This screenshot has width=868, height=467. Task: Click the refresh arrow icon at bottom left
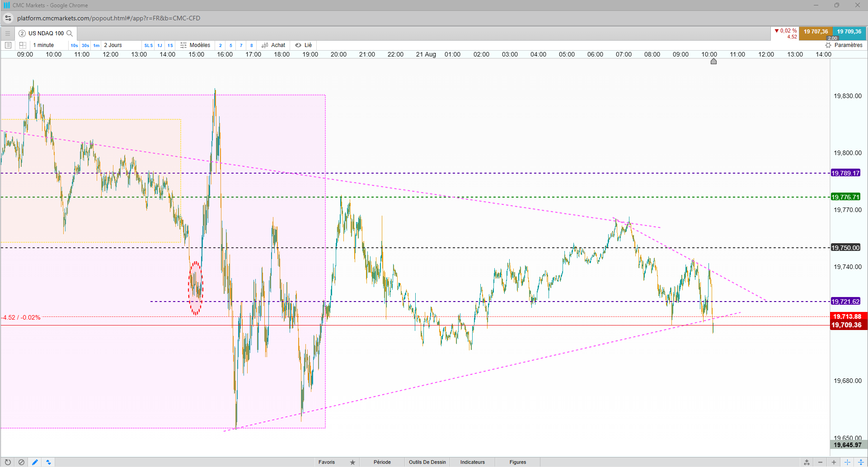tap(8, 462)
